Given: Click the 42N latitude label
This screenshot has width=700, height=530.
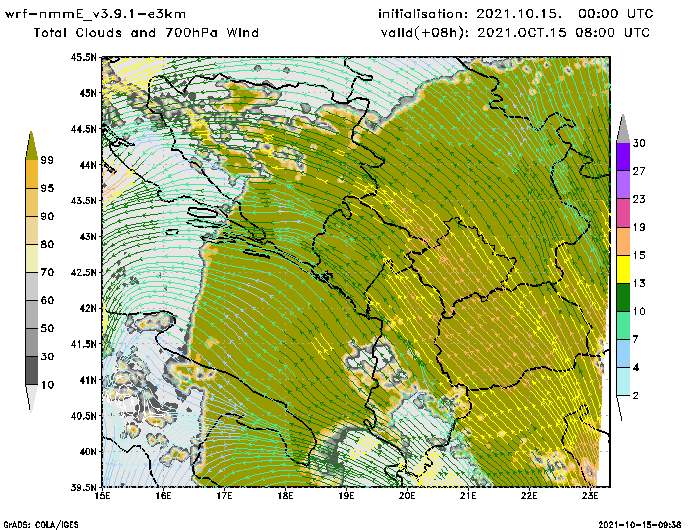Looking at the screenshot, I should tap(88, 308).
